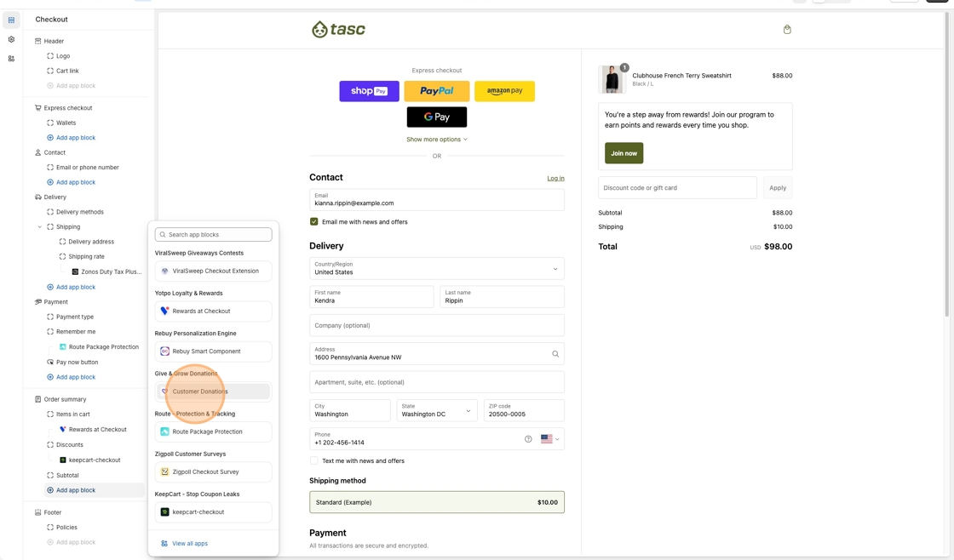Select Delivery methods block in sidebar
This screenshot has width=954, height=560.
(80, 212)
